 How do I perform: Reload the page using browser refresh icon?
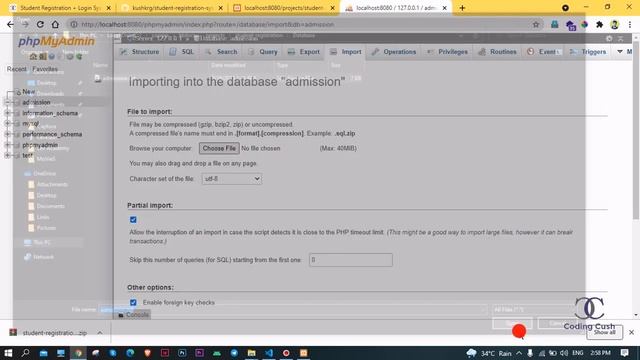point(40,24)
